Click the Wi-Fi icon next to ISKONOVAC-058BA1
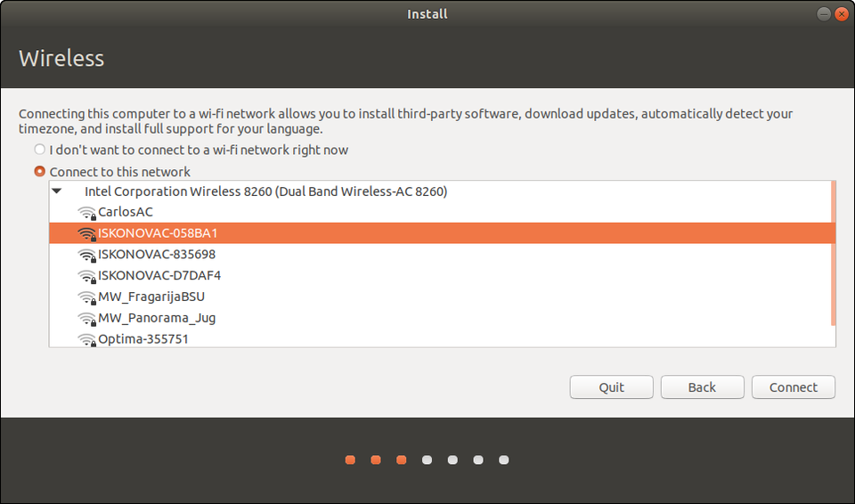Viewport: 855px width, 504px height. (x=86, y=234)
